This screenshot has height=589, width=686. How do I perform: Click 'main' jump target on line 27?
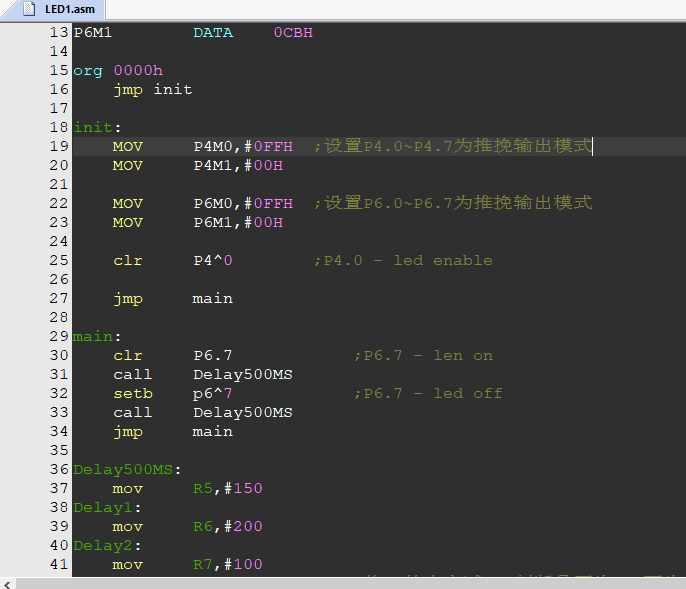[213, 299]
